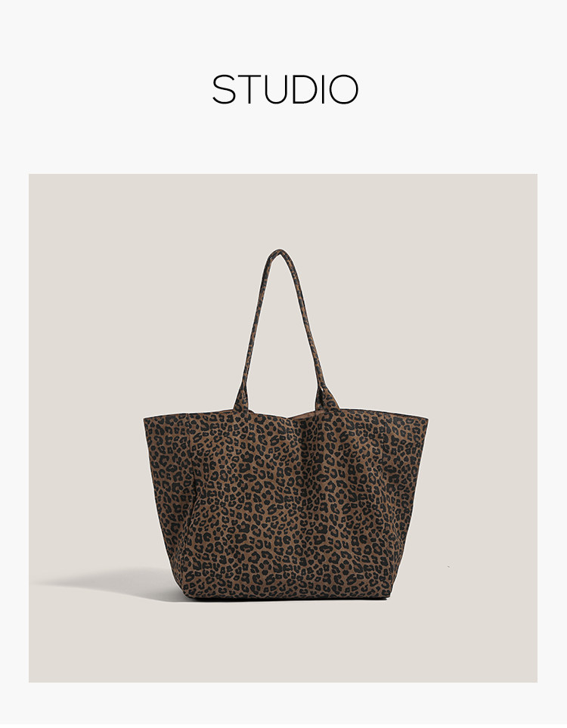Click the right strap attachment on the bag
Image resolution: width=567 pixels, height=728 pixels.
[x=326, y=398]
